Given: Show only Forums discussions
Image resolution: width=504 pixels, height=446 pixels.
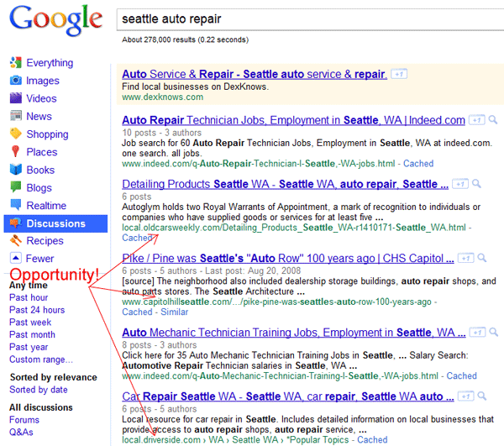Looking at the screenshot, I should point(24,420).
